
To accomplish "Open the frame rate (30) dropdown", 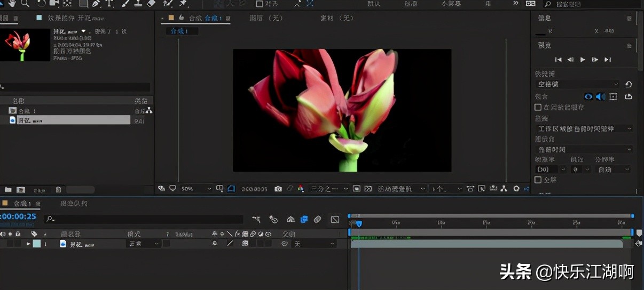I will click(551, 170).
